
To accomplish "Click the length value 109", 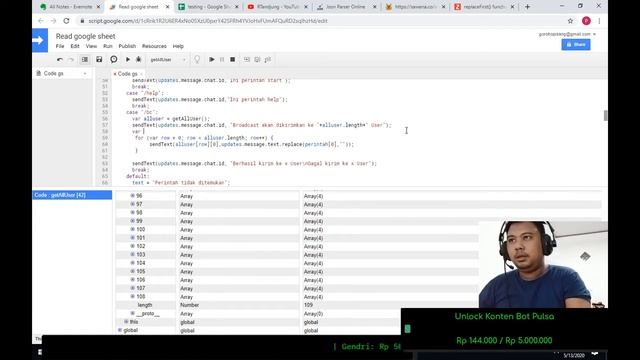I will pyautogui.click(x=308, y=305).
